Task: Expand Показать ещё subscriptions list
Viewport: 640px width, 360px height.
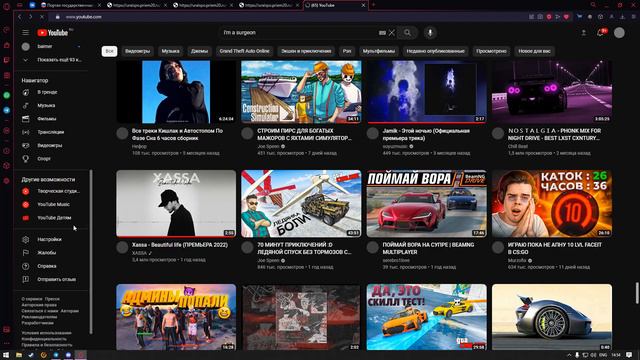Action: [x=51, y=60]
